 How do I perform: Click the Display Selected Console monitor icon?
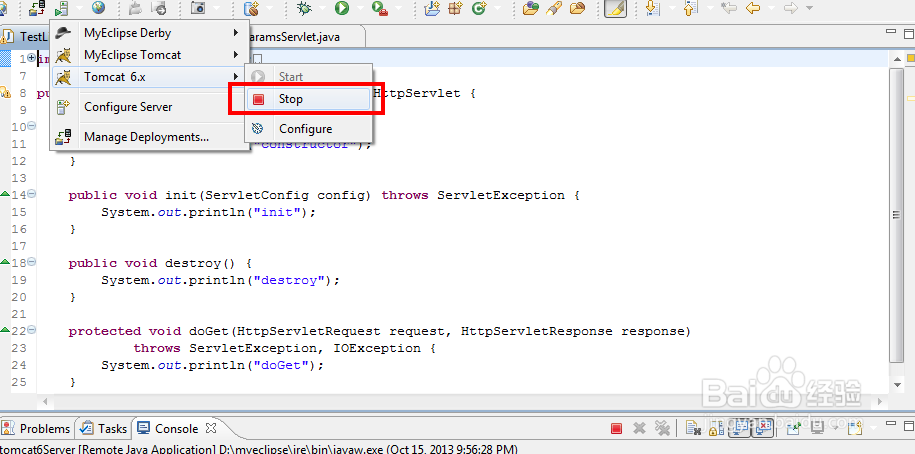[x=816, y=429]
